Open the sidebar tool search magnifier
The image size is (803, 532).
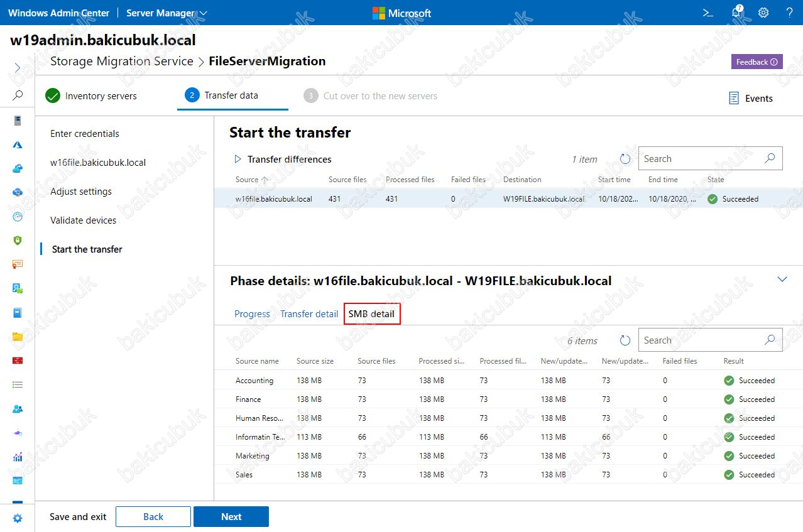tap(18, 95)
